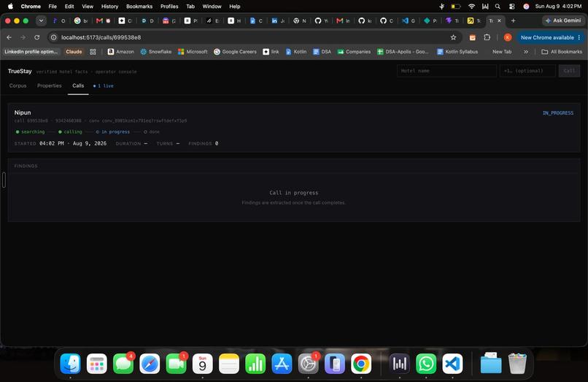Open FaceTime from the Dock
The image size is (588, 382).
(x=176, y=364)
